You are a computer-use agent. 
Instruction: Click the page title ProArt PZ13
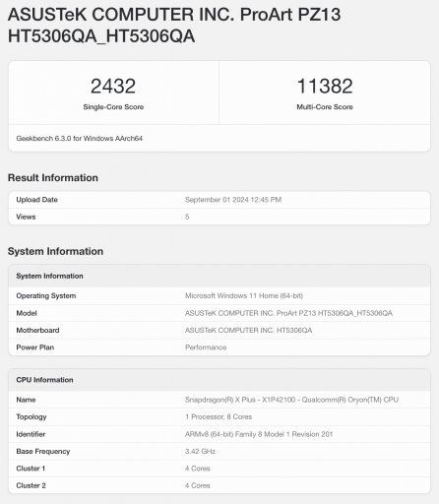point(174,26)
